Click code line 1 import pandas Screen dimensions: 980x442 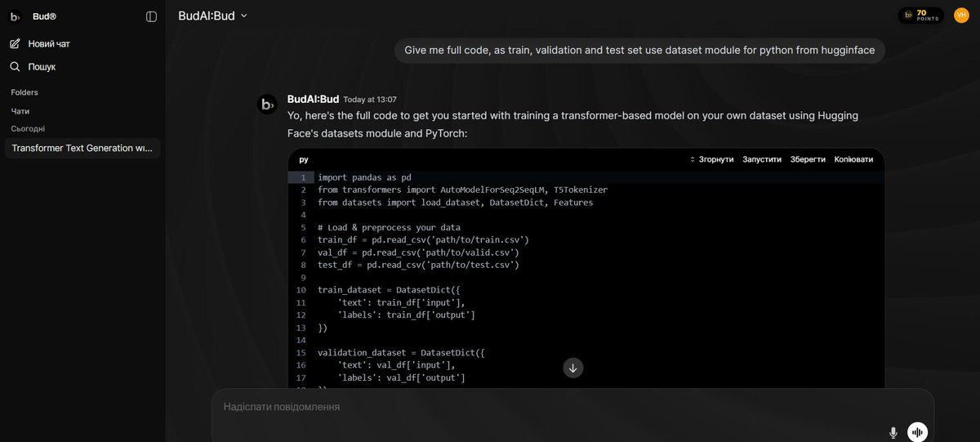pyautogui.click(x=364, y=177)
